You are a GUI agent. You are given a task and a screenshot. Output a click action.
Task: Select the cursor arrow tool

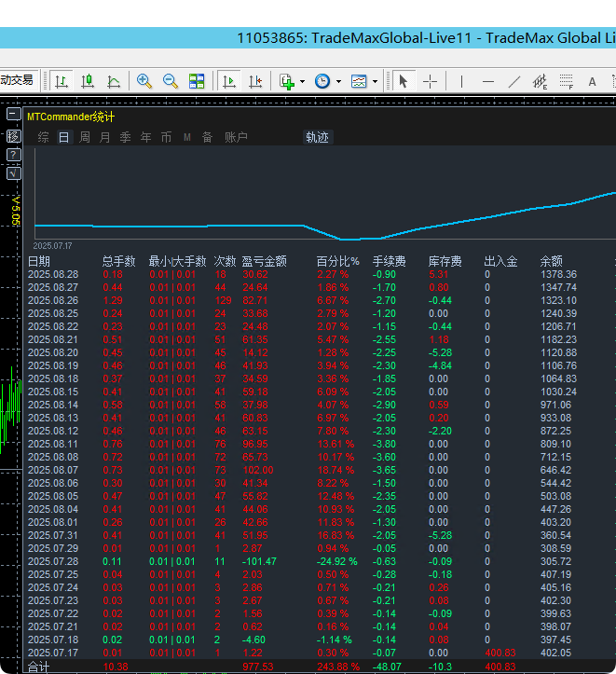[403, 81]
